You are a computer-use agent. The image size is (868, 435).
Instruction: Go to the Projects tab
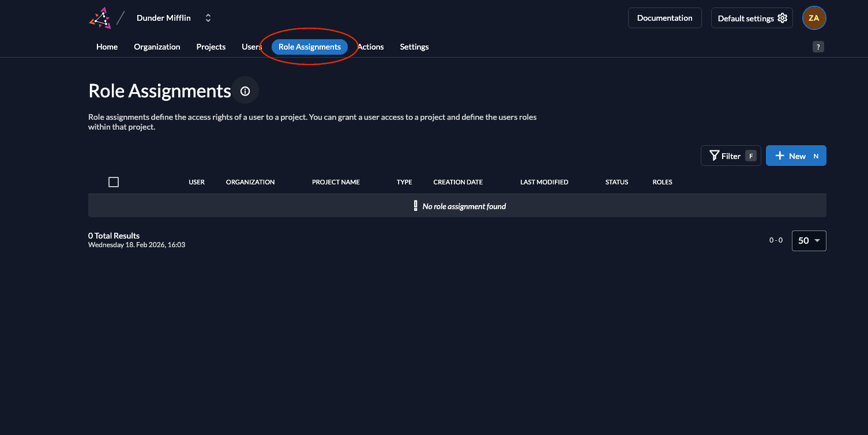pos(211,47)
